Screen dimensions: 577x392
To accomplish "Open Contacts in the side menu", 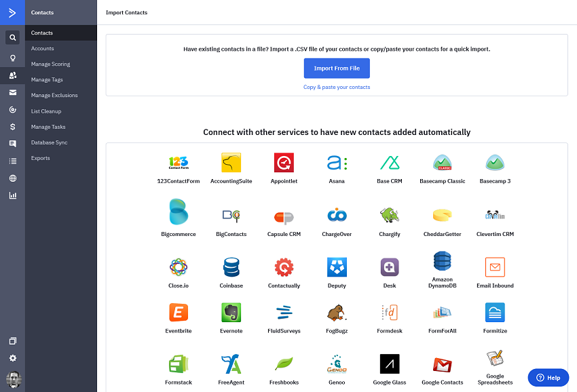I will tap(61, 33).
